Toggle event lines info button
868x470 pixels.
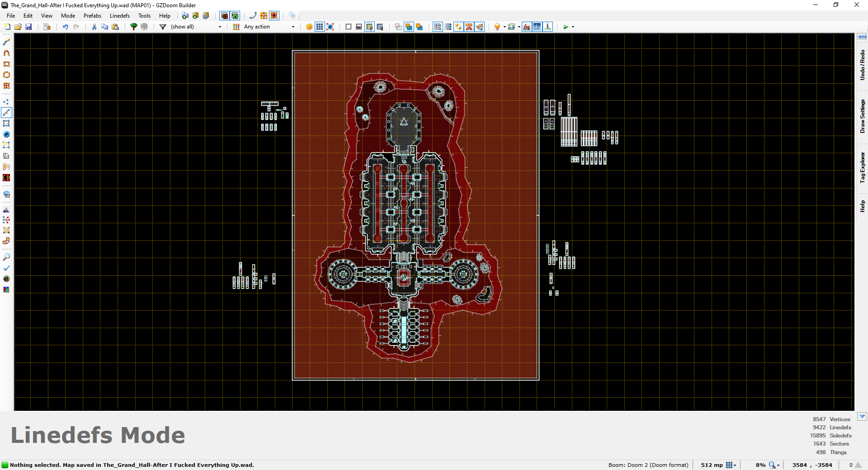[x=548, y=27]
